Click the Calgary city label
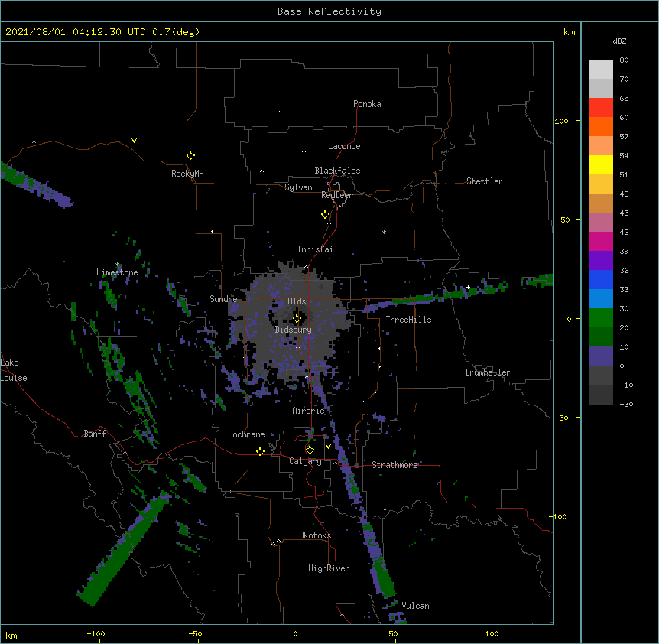The width and height of the screenshot is (659, 644). [305, 461]
